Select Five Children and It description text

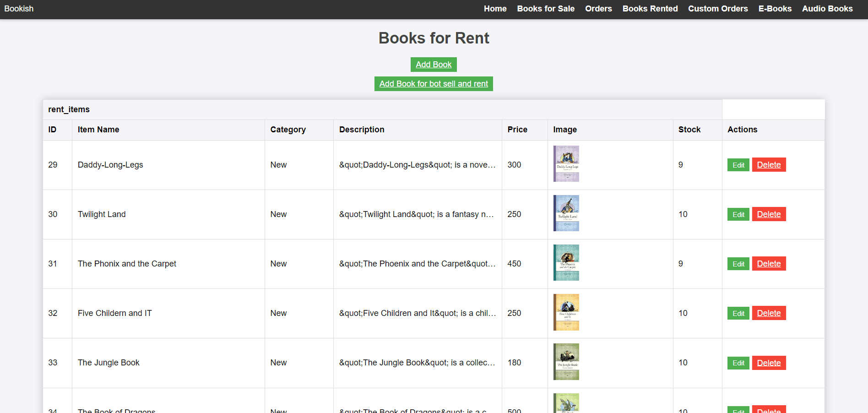pos(418,313)
